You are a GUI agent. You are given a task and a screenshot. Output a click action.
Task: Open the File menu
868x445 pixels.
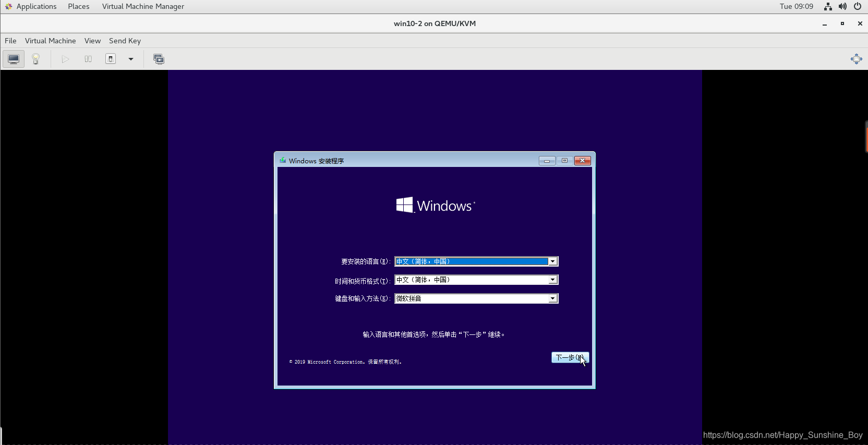click(10, 41)
